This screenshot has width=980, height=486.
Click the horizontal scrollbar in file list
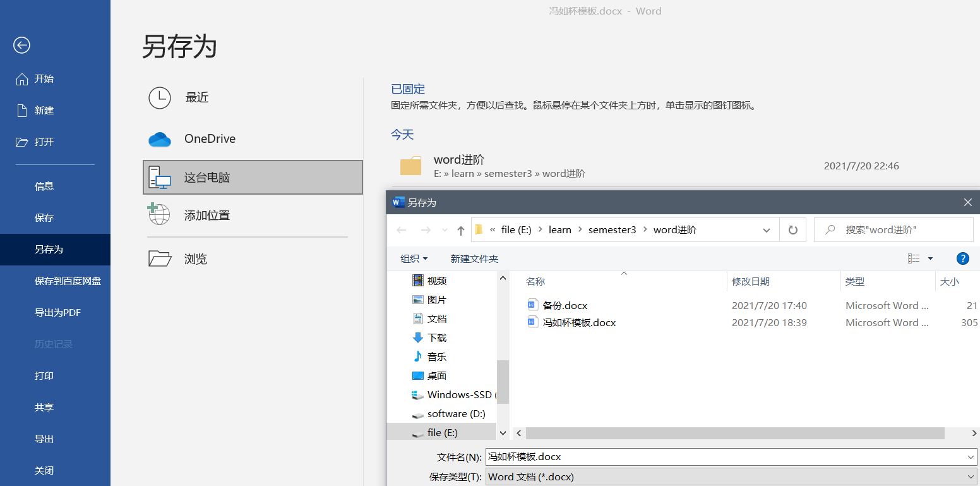pyautogui.click(x=735, y=433)
